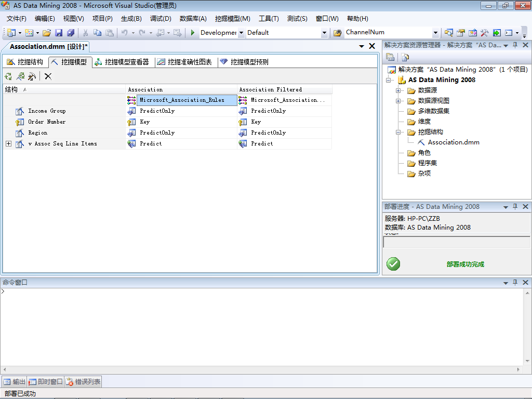Click the Association Filtered column header

(x=284, y=89)
